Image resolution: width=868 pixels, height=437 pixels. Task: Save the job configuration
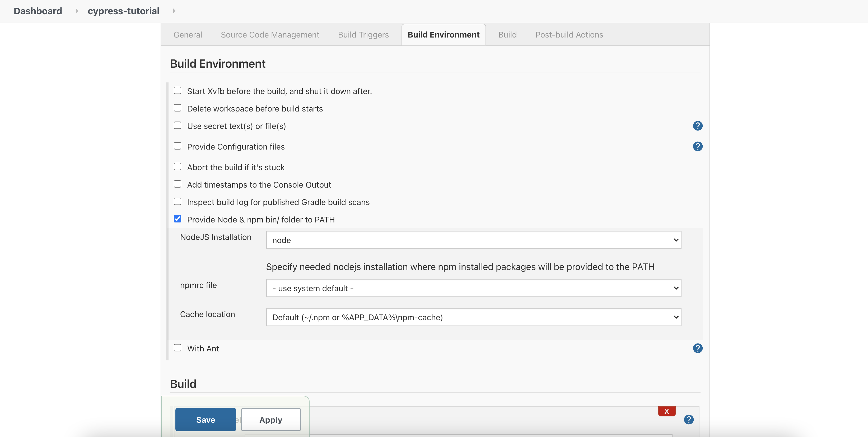coord(205,420)
